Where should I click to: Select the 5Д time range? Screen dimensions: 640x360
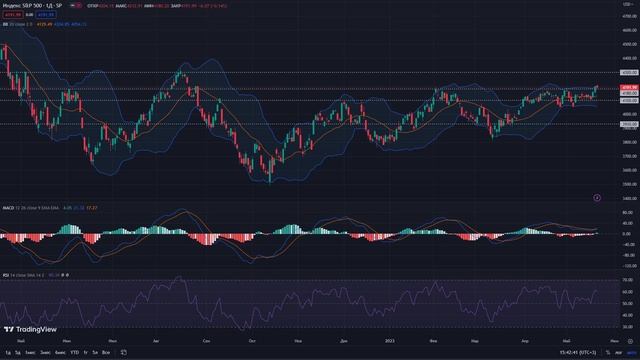point(18,352)
